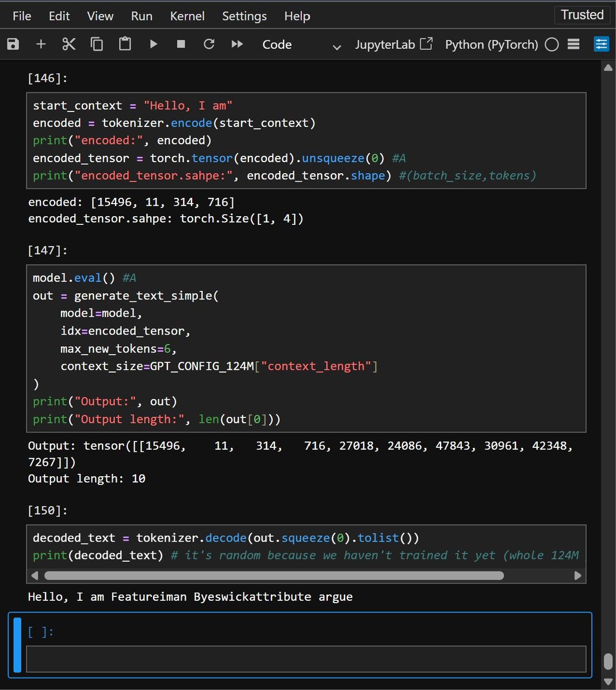Save the notebook with the floppy disk icon

point(13,44)
